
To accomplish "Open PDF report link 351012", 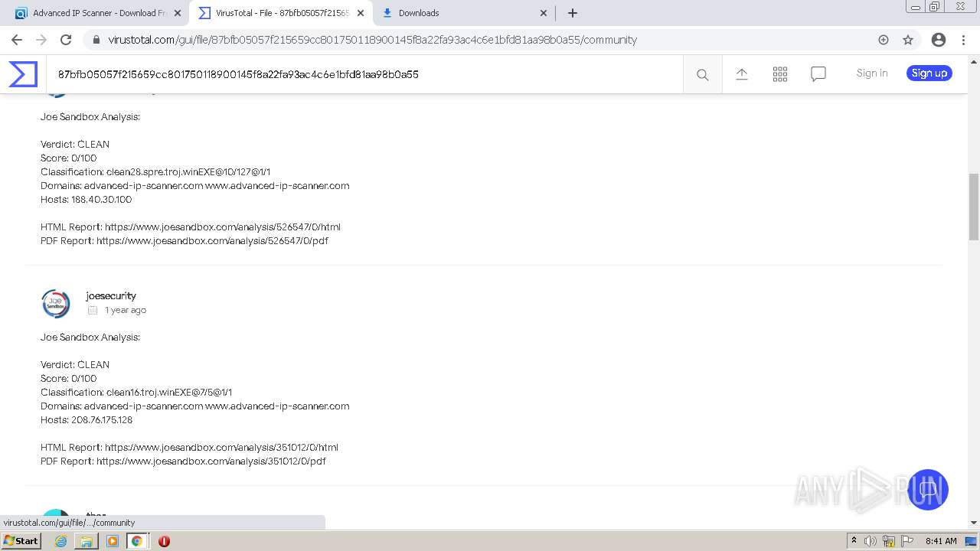I will pyautogui.click(x=211, y=461).
